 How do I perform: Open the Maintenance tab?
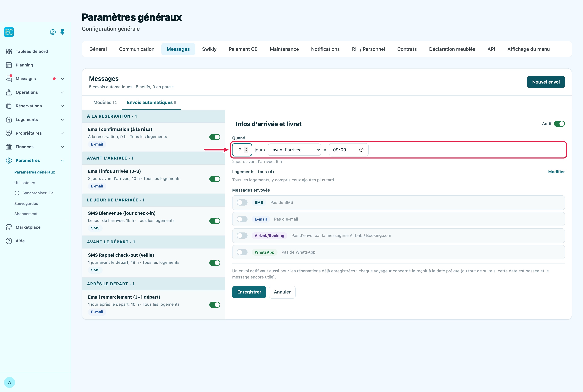point(284,49)
